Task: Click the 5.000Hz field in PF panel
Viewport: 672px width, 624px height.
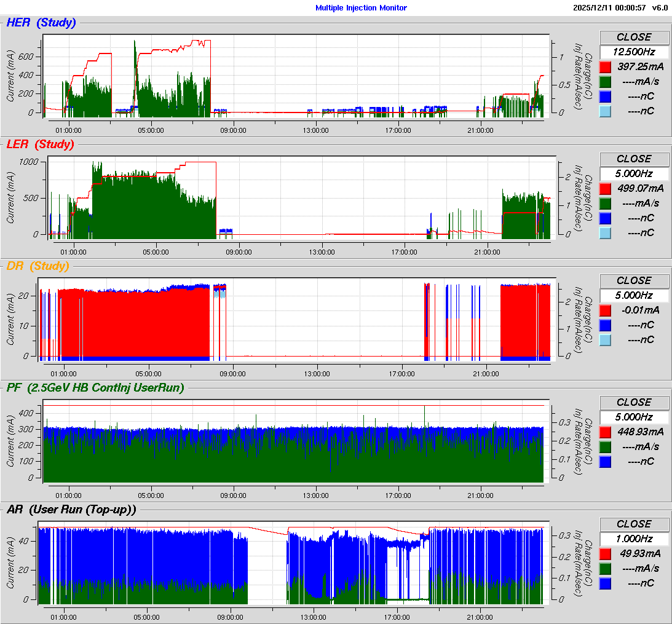Action: [633, 417]
